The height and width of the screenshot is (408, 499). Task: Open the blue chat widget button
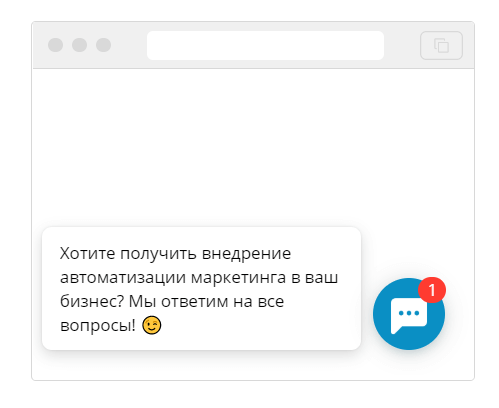(409, 314)
